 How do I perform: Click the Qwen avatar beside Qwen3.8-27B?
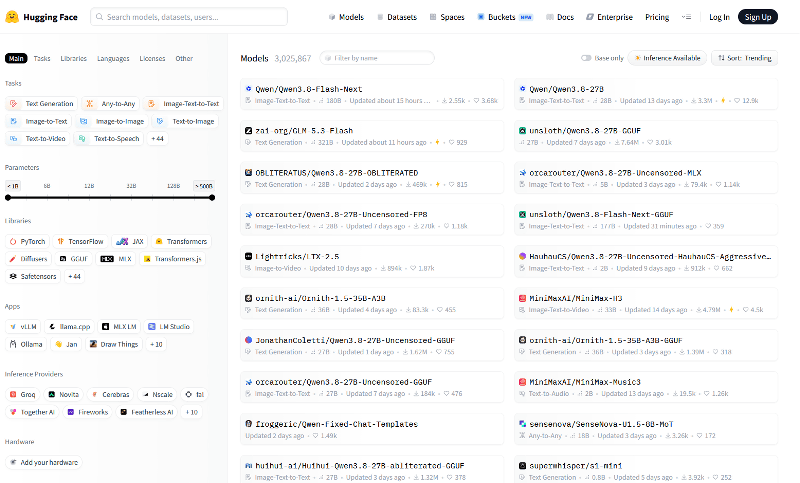pyautogui.click(x=522, y=89)
